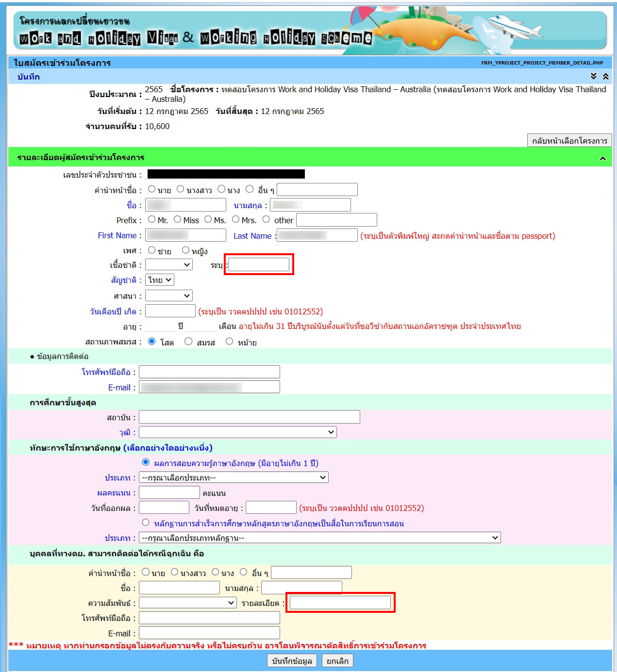
Task: Click the วันที่หมดอายุ expiry date field
Action: [271, 508]
